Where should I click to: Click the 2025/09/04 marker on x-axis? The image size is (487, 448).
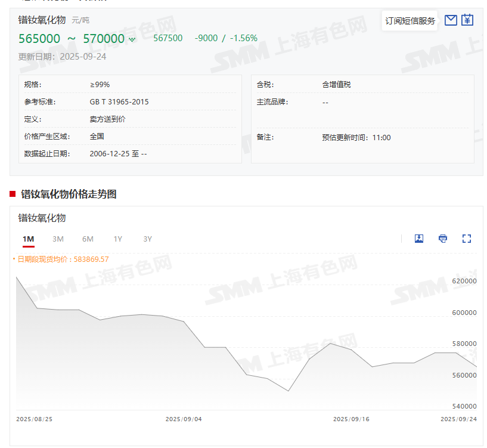point(184,419)
